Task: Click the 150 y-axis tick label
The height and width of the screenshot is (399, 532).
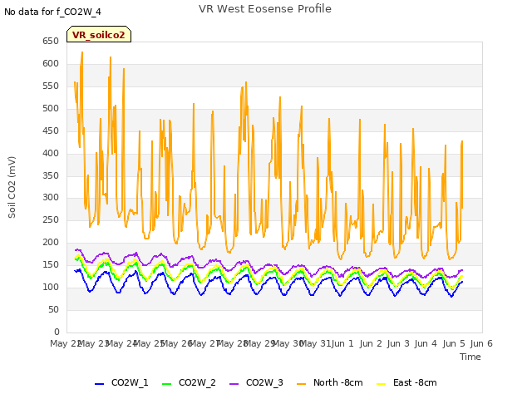Action: [x=51, y=264]
